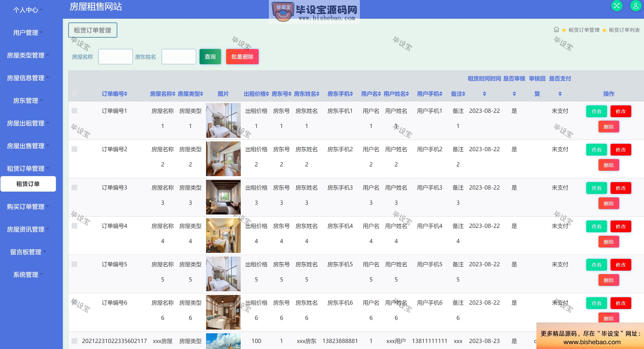Check the row for 20212231022335602117

74,341
